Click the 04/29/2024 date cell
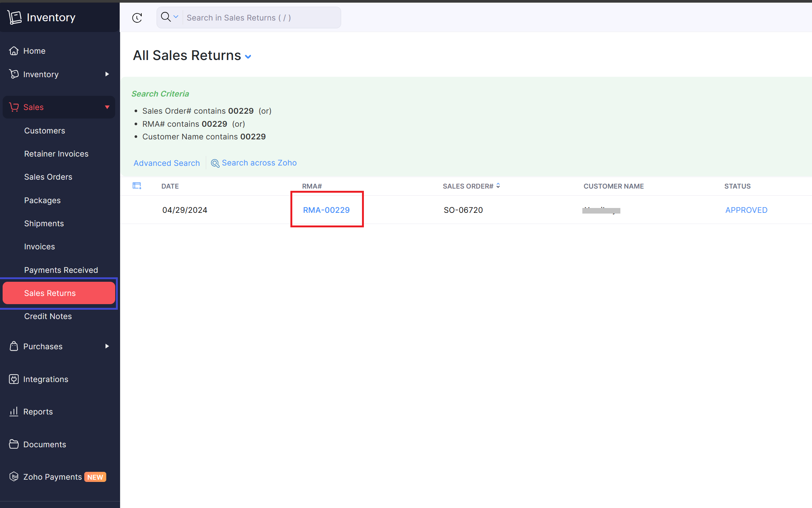The height and width of the screenshot is (508, 812). tap(185, 210)
